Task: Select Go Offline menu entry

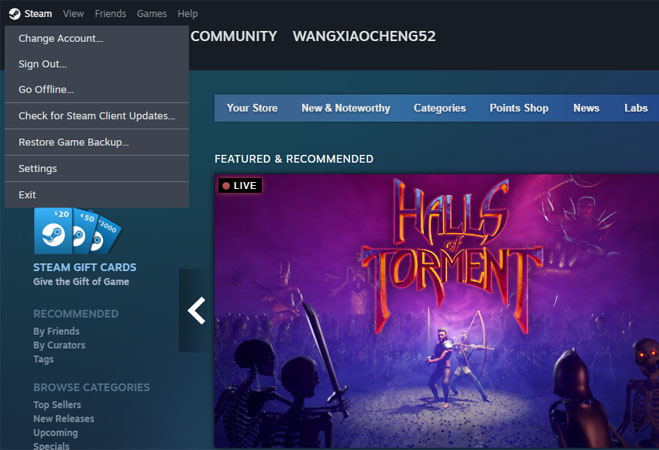Action: point(97,89)
